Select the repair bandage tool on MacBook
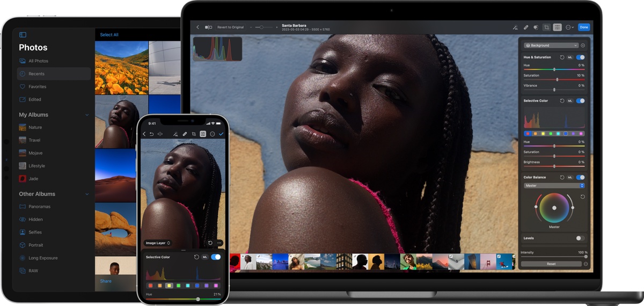Viewport: 644px width, 306px height. [526, 27]
